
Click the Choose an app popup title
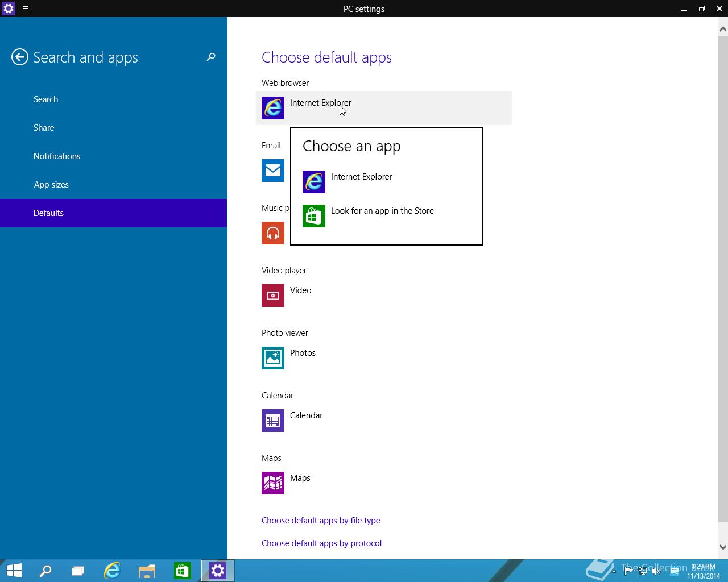click(351, 146)
